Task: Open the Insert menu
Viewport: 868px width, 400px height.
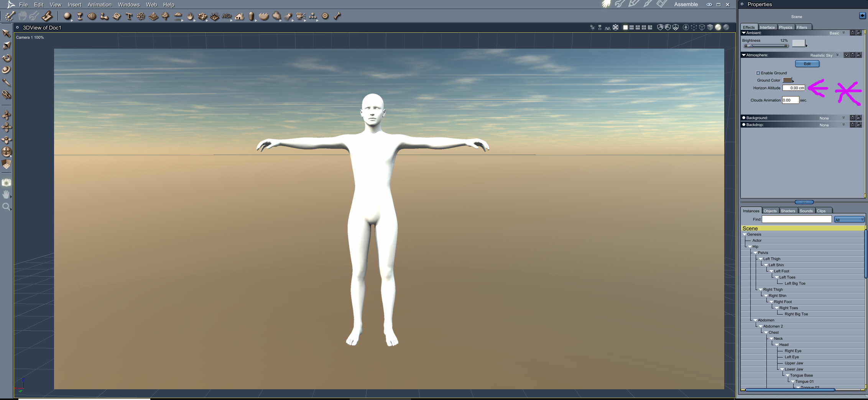Action: coord(74,5)
